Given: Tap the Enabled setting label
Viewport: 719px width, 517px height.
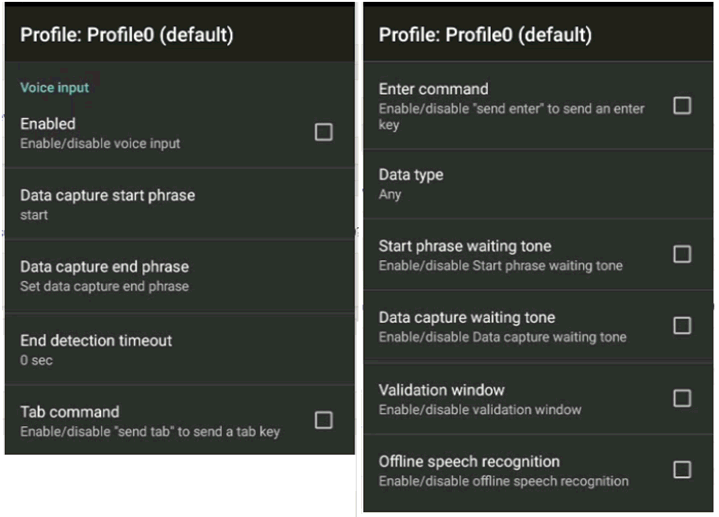Looking at the screenshot, I should (x=48, y=123).
